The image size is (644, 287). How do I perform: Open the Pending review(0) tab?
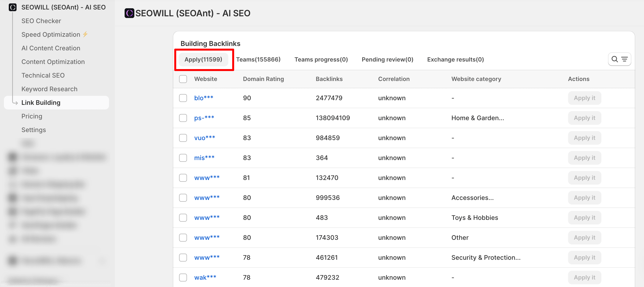click(387, 59)
